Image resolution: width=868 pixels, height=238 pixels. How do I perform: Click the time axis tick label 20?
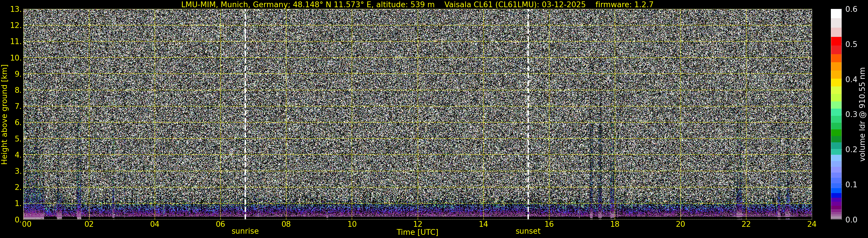[x=680, y=224]
